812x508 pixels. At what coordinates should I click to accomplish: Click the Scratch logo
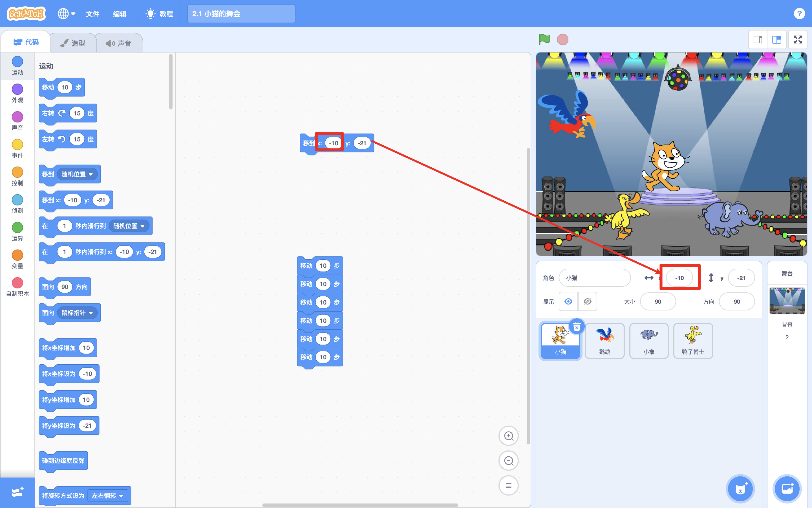(x=26, y=14)
